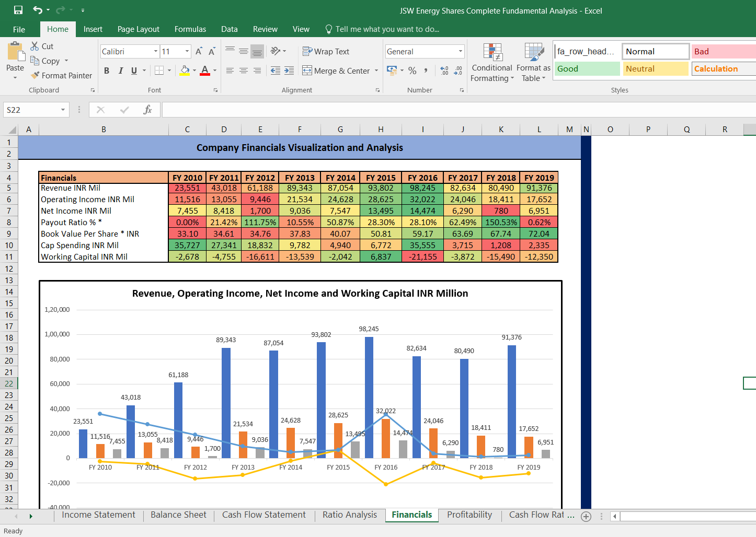The height and width of the screenshot is (537, 756).
Task: Align cell text to the left
Action: click(x=230, y=71)
